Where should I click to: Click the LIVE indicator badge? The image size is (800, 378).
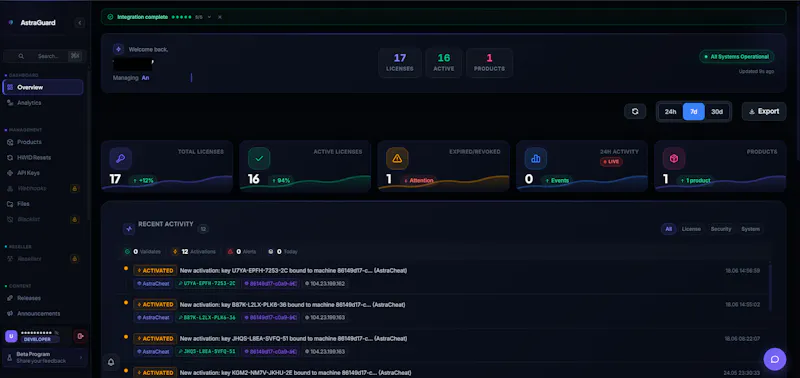pyautogui.click(x=611, y=162)
